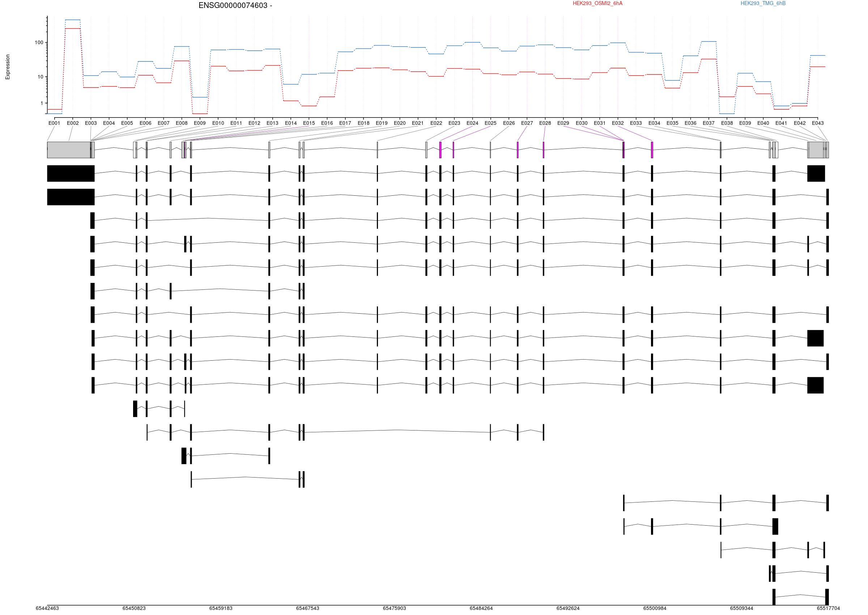The image size is (868, 615).
Task: Click exon label E012
Action: [x=254, y=123]
